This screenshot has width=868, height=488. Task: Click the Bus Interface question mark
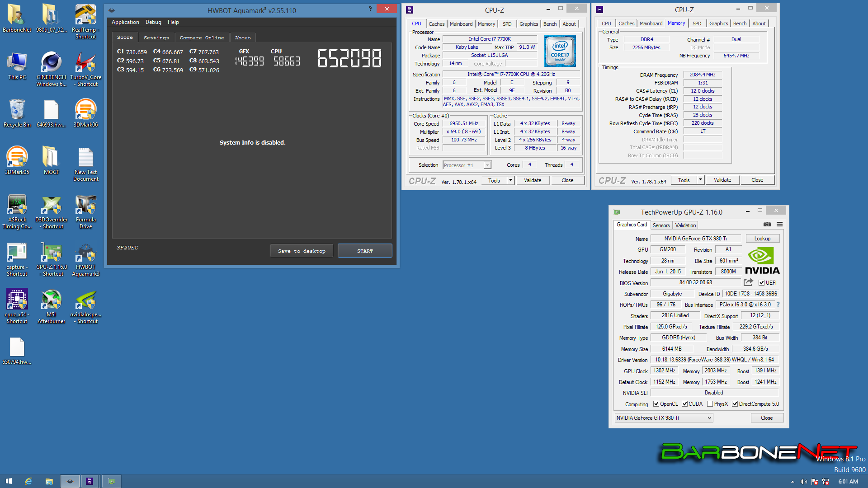(778, 305)
